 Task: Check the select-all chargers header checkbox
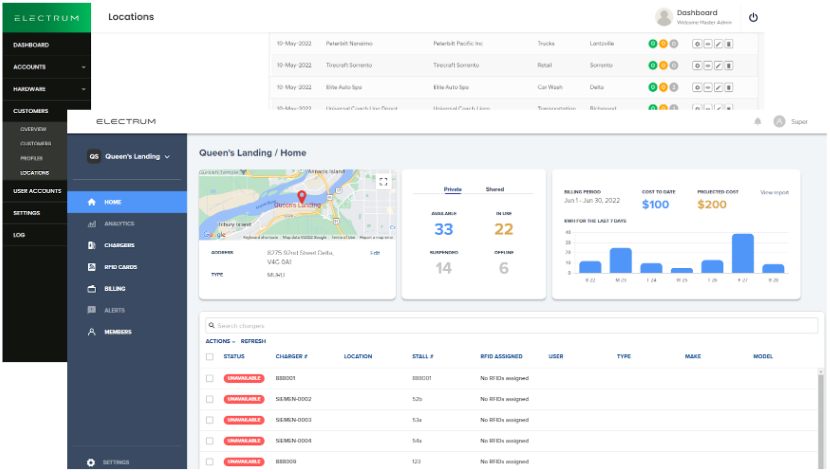tap(209, 356)
